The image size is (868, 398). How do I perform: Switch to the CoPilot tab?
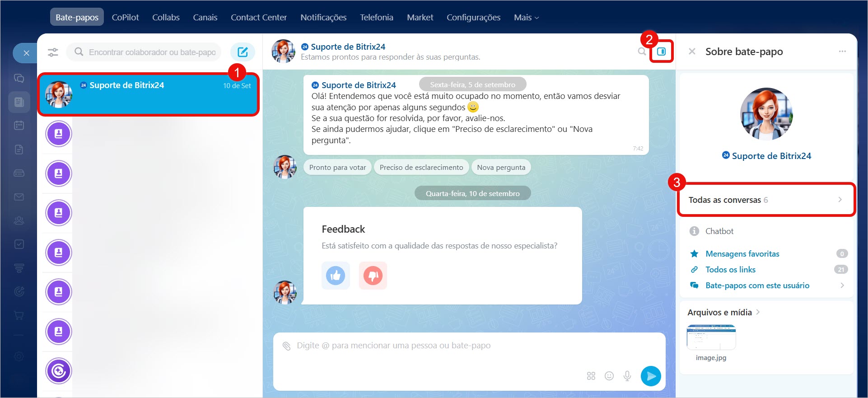point(125,17)
